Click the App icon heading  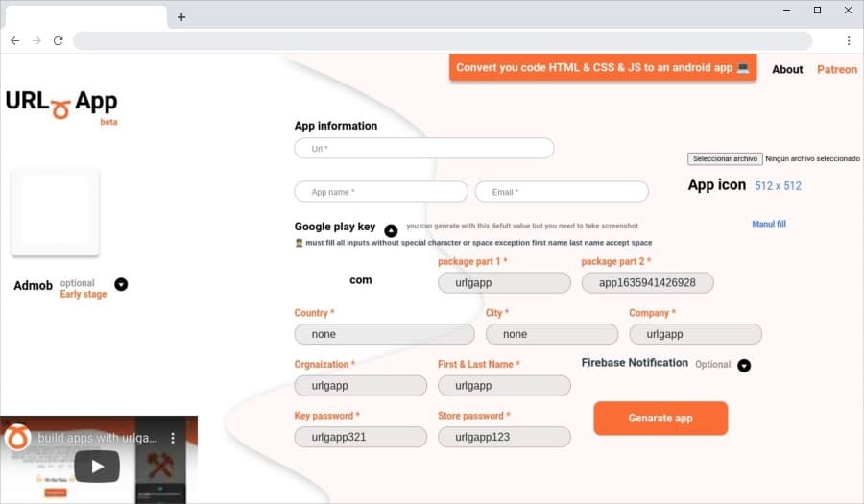tap(716, 185)
